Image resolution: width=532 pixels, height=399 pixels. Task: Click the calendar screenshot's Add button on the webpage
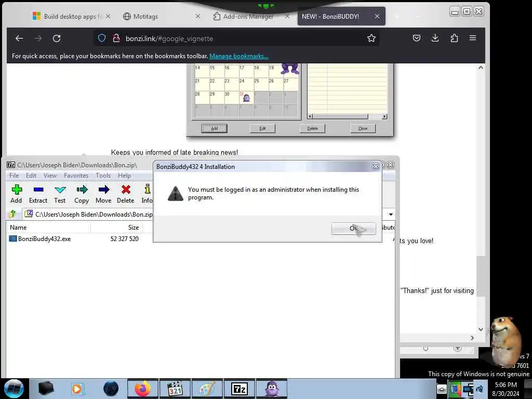(x=214, y=128)
